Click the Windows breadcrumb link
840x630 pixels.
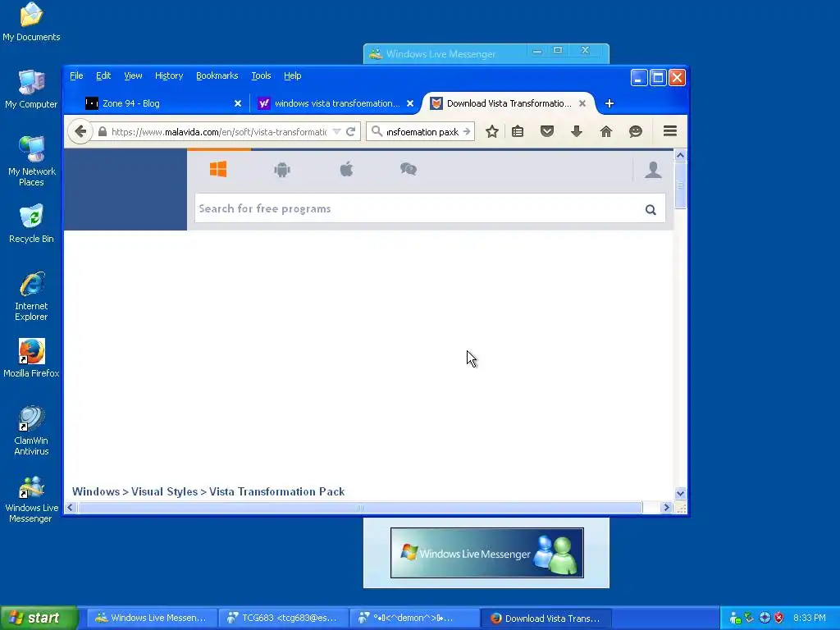coord(96,491)
